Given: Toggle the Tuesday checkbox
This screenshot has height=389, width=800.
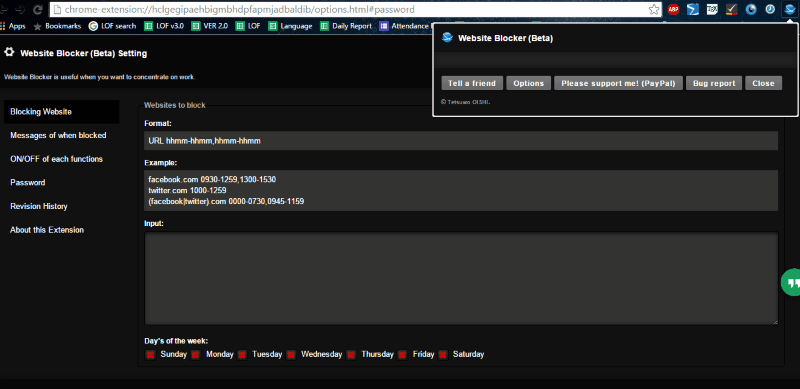Looking at the screenshot, I should pyautogui.click(x=242, y=354).
